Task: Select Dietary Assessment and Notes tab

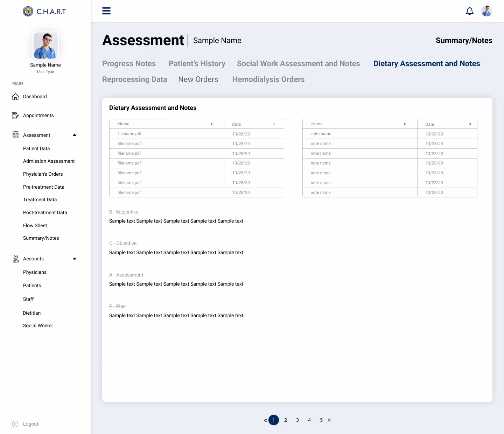Action: tap(427, 64)
